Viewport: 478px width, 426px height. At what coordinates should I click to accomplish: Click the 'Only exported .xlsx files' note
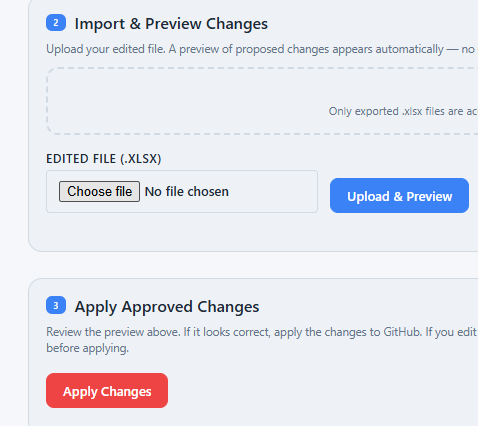[x=403, y=111]
